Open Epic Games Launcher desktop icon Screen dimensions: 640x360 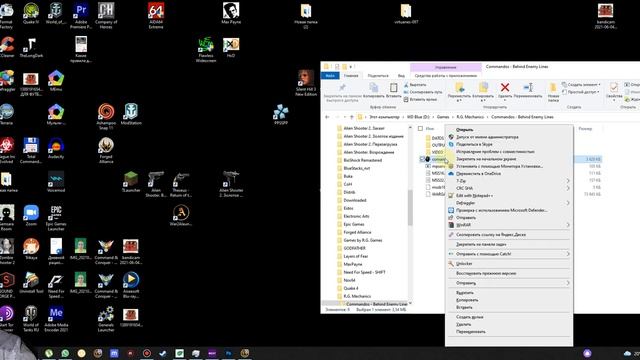tap(56, 218)
